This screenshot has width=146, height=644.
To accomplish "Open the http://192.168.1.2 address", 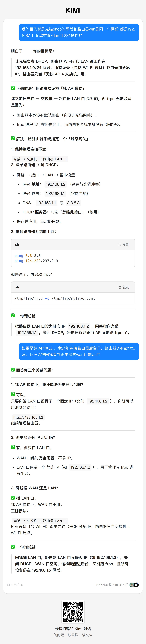I will pyautogui.click(x=28, y=417).
